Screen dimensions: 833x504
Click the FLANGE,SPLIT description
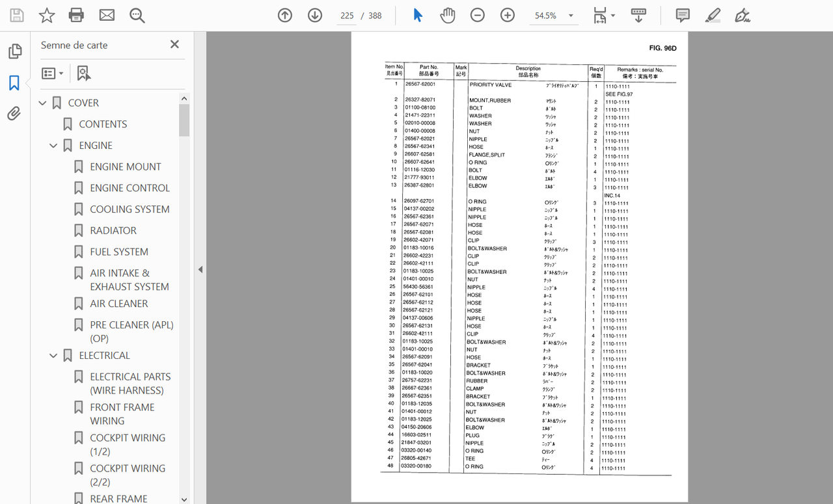pos(487,155)
